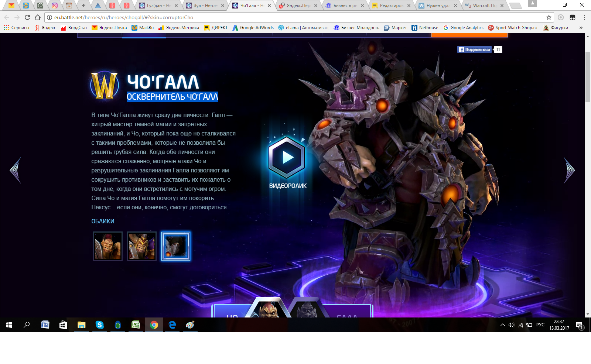591x364 pixels.
Task: Open the Chrome user profile button
Action: (x=532, y=3)
